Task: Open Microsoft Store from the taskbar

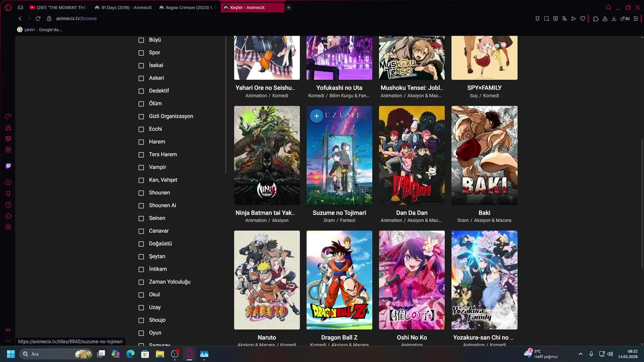Action: click(x=145, y=354)
